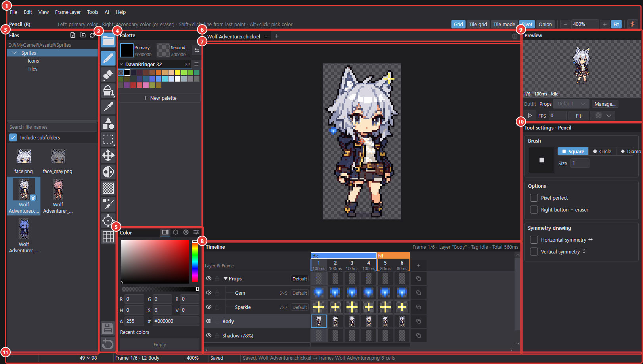This screenshot has width=643, height=364.
Task: Select the Circle brush shape
Action: tap(602, 151)
